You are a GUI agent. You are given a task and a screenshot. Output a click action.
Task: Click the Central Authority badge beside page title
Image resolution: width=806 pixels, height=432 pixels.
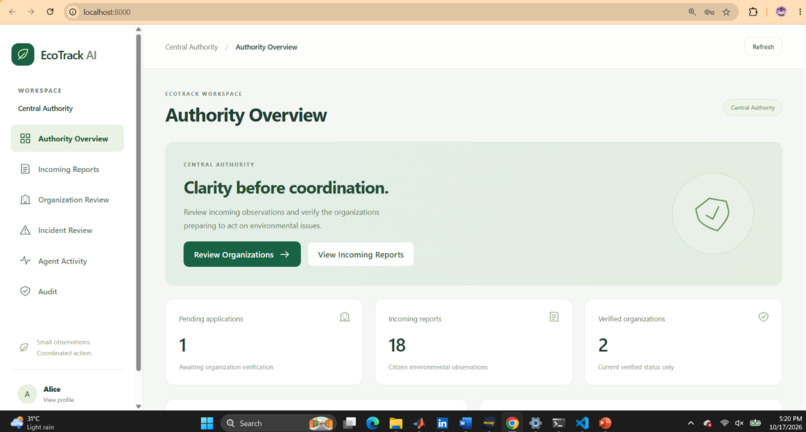click(x=753, y=107)
